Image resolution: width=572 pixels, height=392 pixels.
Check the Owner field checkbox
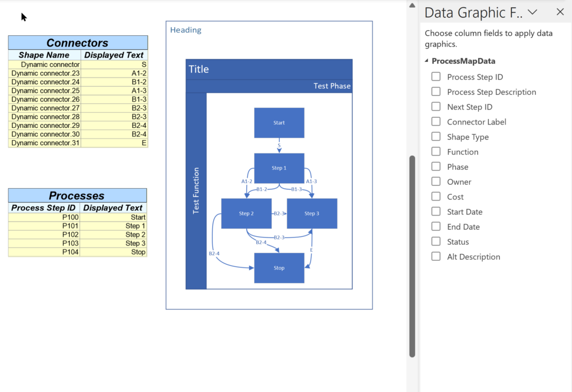click(436, 181)
